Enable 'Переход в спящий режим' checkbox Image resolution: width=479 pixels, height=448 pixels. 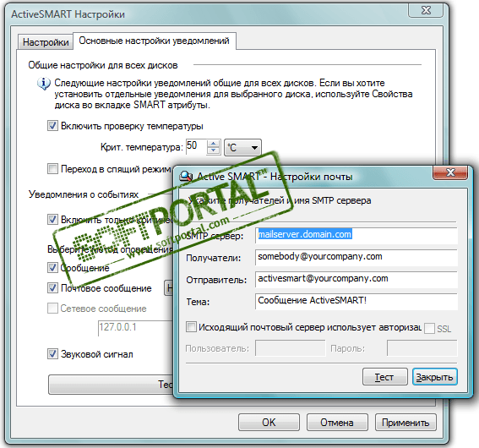[x=52, y=168]
